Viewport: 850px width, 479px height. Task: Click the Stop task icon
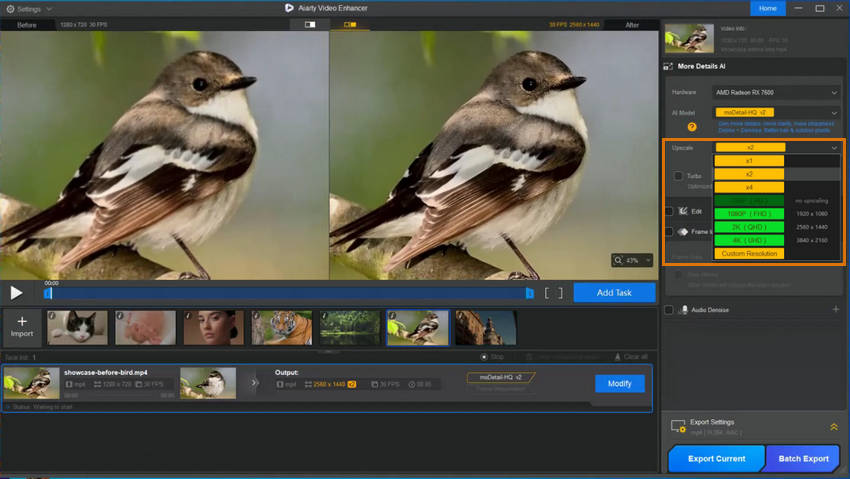click(484, 357)
